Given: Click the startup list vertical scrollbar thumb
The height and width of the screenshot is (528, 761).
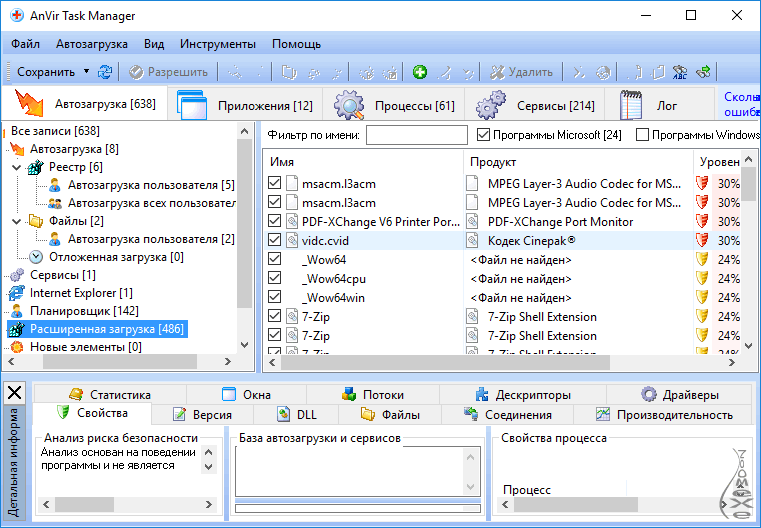Looking at the screenshot, I should (748, 183).
